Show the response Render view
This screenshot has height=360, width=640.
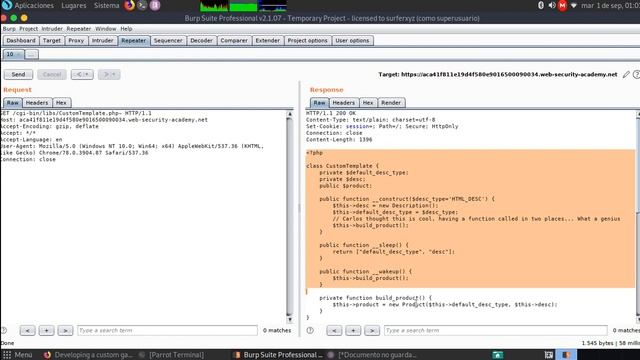pyautogui.click(x=391, y=103)
